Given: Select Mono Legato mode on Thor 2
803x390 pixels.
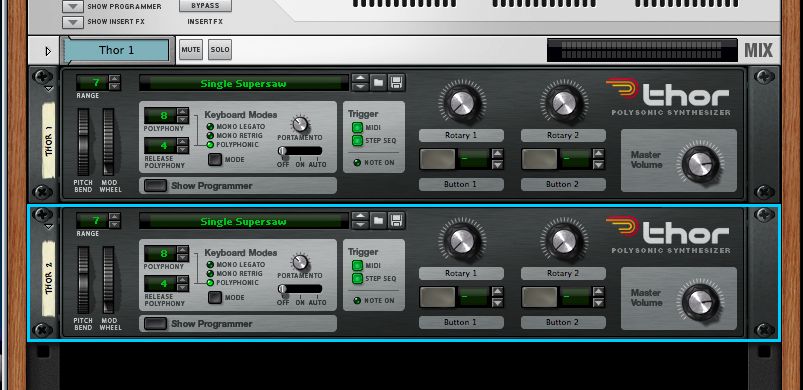Looking at the screenshot, I should pos(210,265).
